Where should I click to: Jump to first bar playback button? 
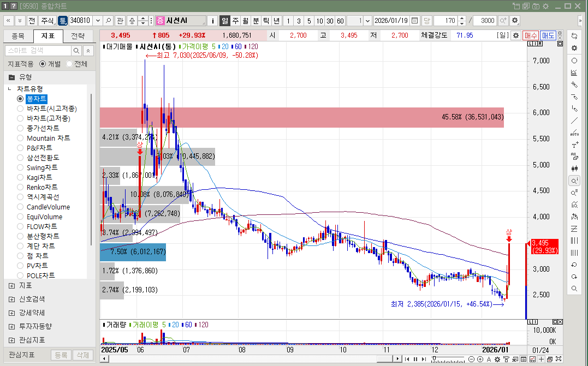click(x=407, y=359)
